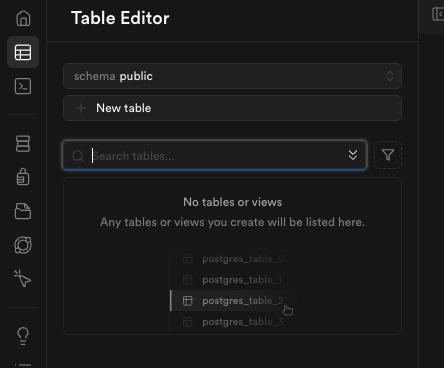
Task: Toggle the side panel collapse icon
Action: [x=438, y=14]
